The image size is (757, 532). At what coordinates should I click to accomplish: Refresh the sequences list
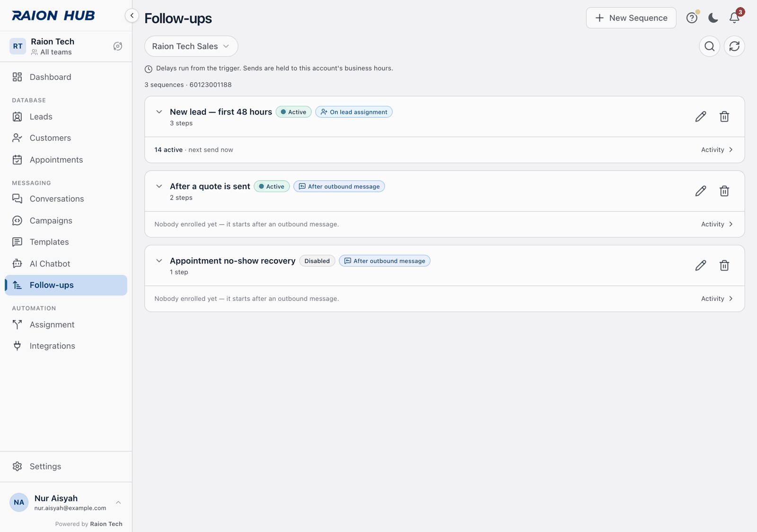point(734,46)
